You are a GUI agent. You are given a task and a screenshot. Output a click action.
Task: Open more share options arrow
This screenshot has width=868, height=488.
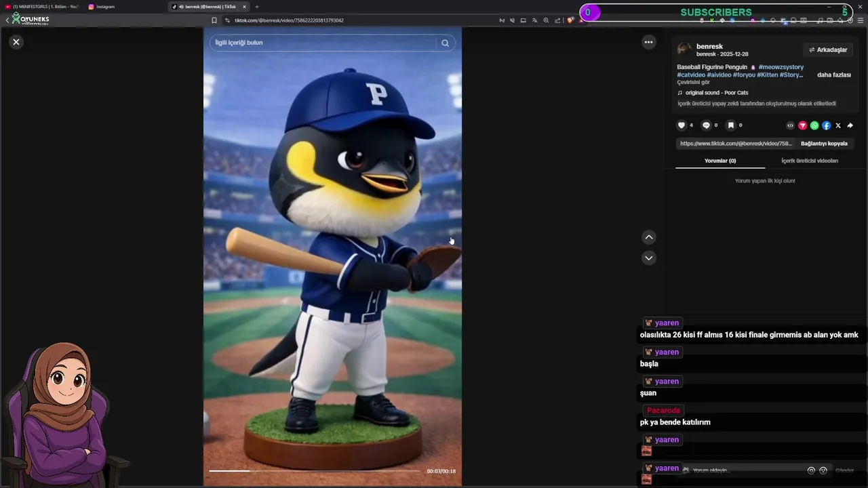coord(850,125)
